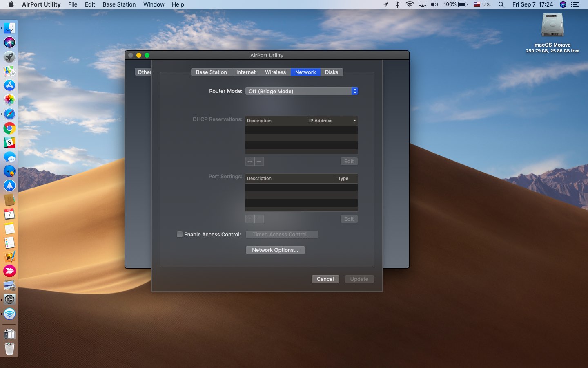The height and width of the screenshot is (368, 588).
Task: Add a new DHCP reservation with plus button
Action: 249,161
